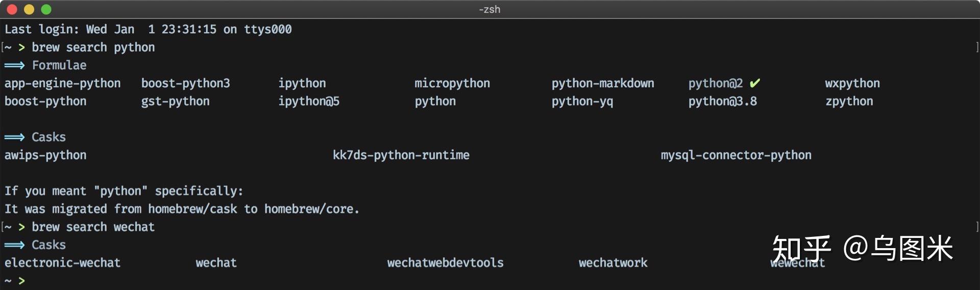980x290 pixels.
Task: Click green checkmark beside python@2
Action: 755,83
